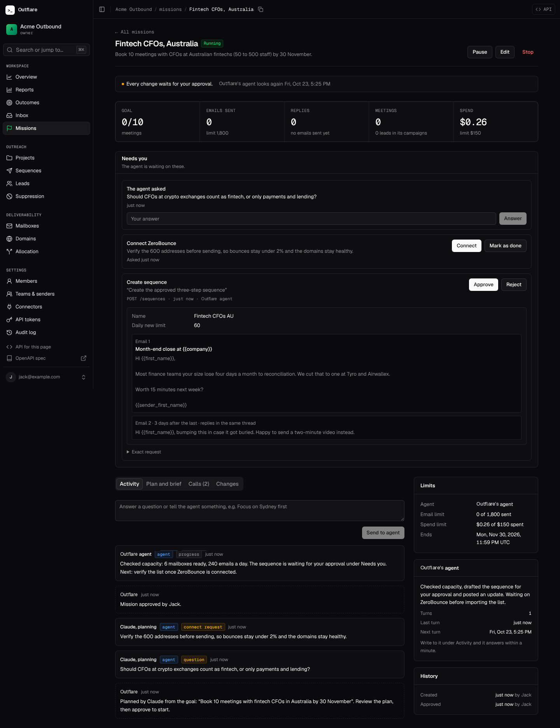The width and height of the screenshot is (560, 728).
Task: Open the missions breadcrumb link
Action: tap(170, 9)
